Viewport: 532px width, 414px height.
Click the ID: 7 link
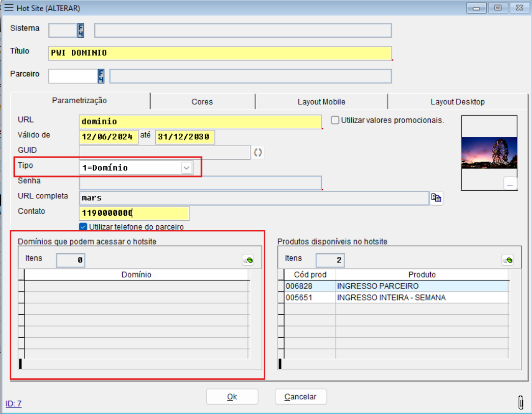14,404
